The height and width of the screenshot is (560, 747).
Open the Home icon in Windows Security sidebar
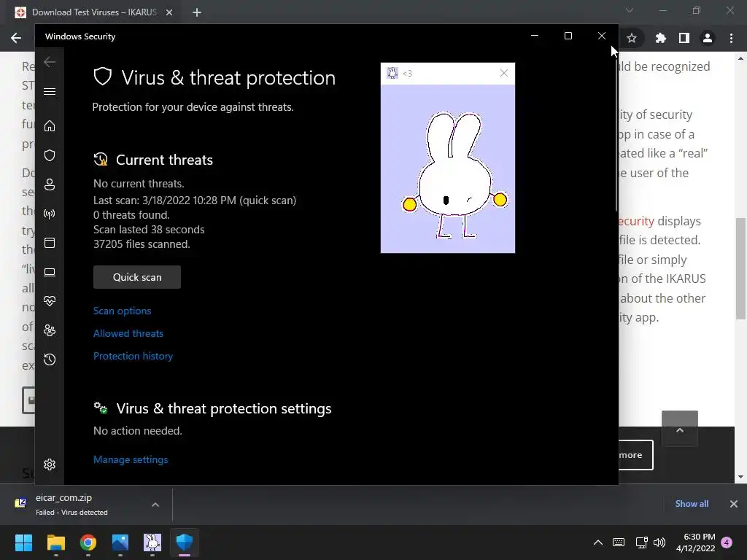(x=50, y=125)
